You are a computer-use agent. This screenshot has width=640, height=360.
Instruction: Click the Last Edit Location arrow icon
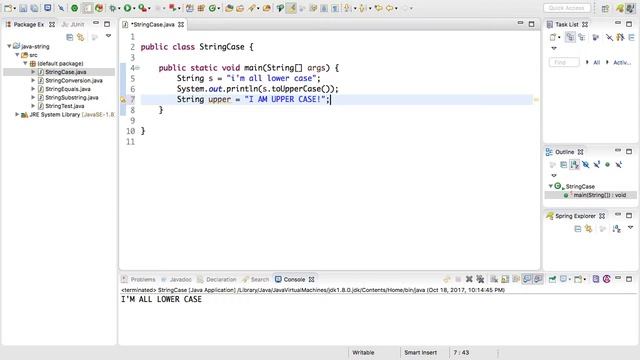pos(378,8)
